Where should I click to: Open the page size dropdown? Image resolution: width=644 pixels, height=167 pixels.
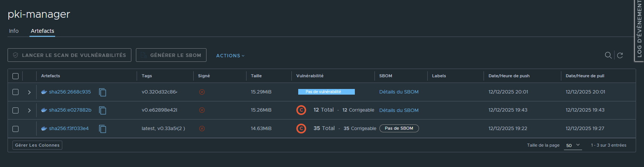click(573, 145)
